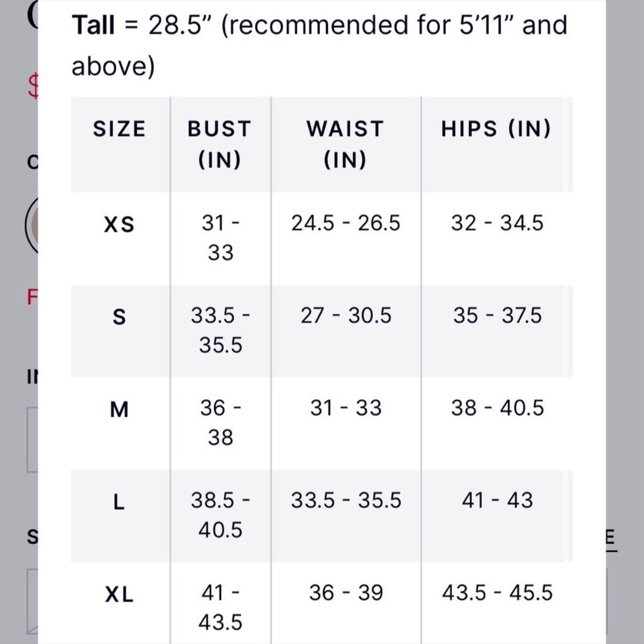Image resolution: width=644 pixels, height=644 pixels.
Task: Click the M waist value 31 - 33
Action: pyautogui.click(x=346, y=408)
